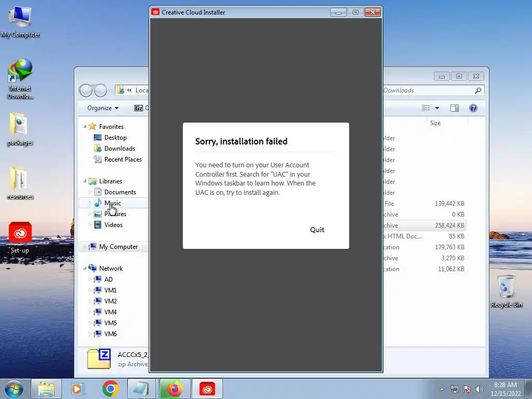Open the volume speaker tray icon
The height and width of the screenshot is (399, 532).
point(480,389)
